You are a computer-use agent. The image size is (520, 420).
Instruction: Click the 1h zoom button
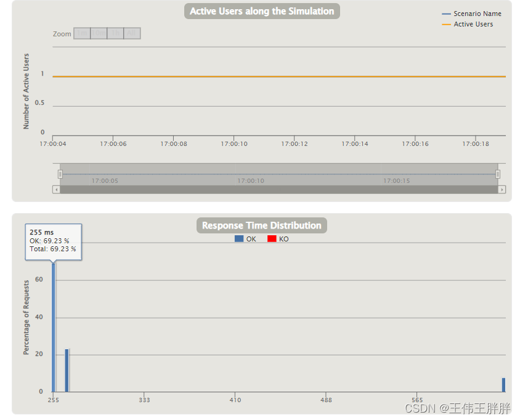pos(115,33)
